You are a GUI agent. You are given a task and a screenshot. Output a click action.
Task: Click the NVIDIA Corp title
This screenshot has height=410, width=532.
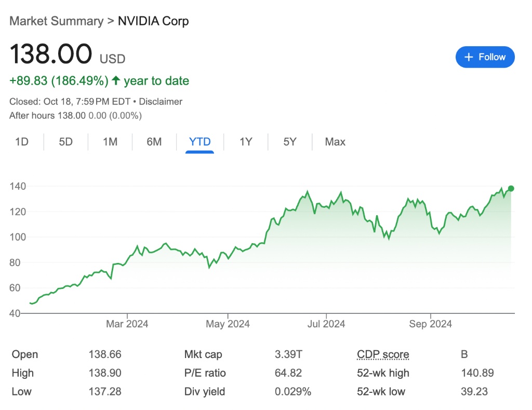tap(153, 21)
